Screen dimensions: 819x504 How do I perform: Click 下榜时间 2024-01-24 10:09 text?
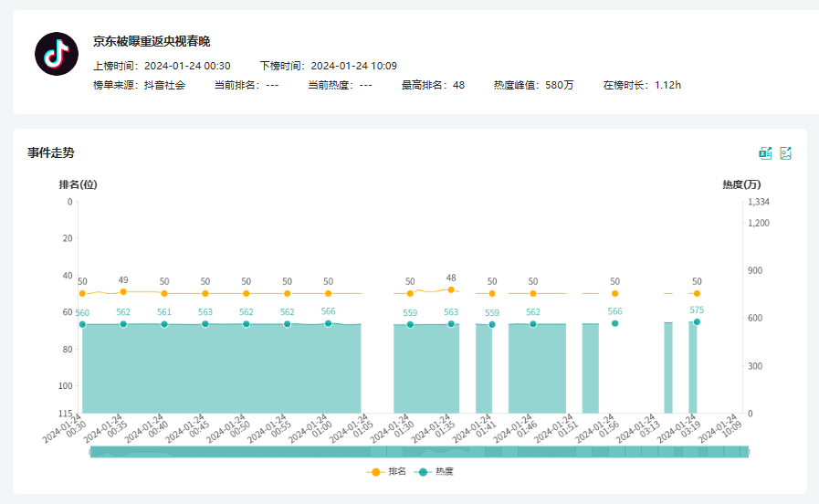(329, 66)
